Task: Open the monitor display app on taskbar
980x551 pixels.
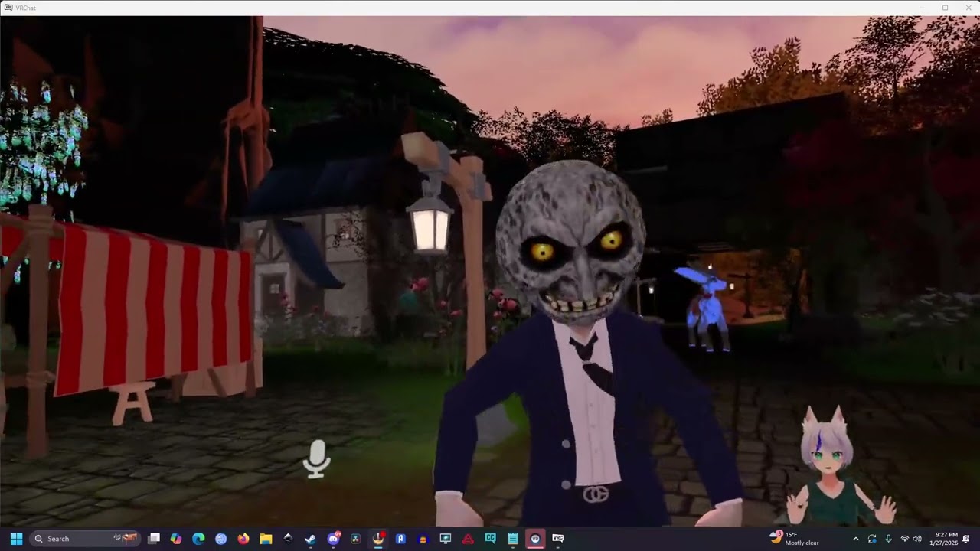Action: point(445,539)
